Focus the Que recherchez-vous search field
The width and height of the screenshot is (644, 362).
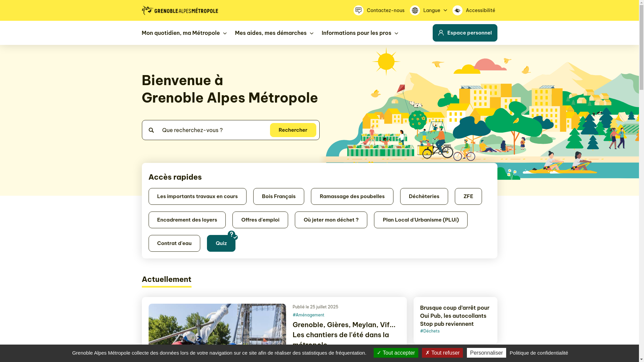(213, 130)
